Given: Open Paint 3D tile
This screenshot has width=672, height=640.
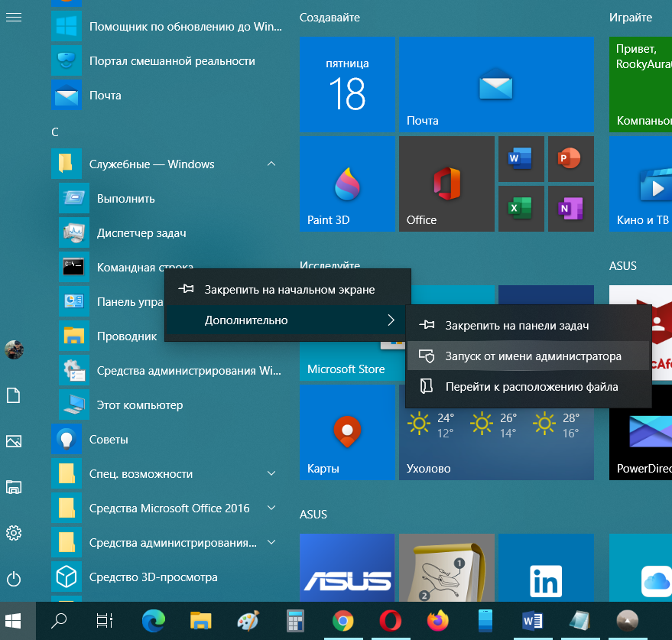Looking at the screenshot, I should click(x=346, y=184).
